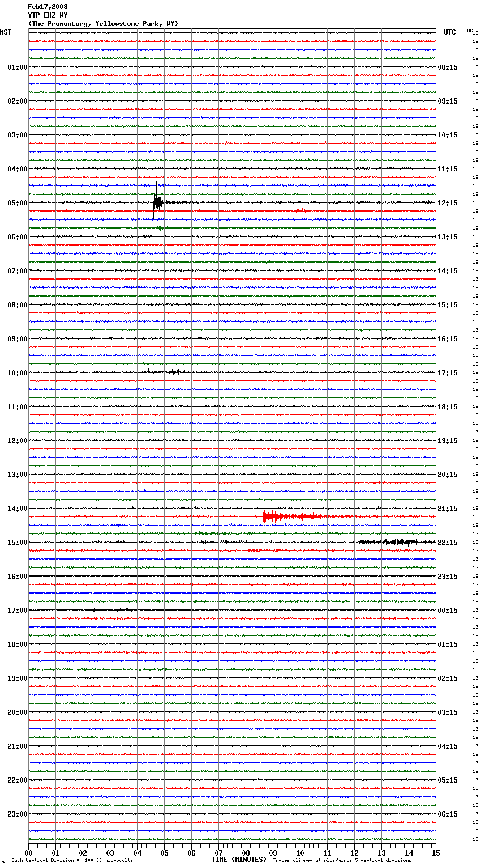The width and height of the screenshot is (481, 868).
Task: Select the '13:00' MST time label
Action: pos(18,475)
